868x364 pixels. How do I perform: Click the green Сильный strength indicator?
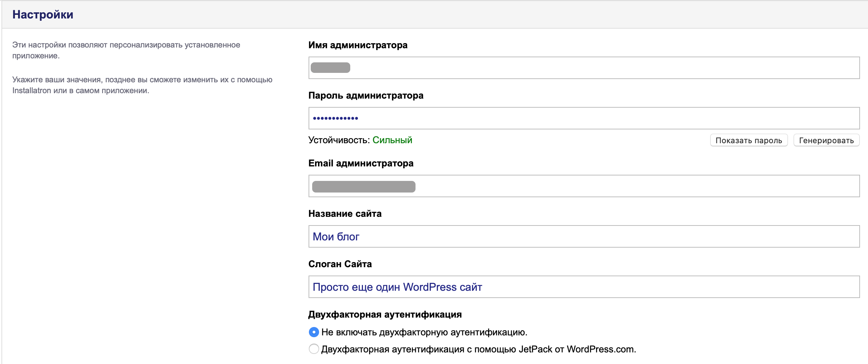click(392, 140)
